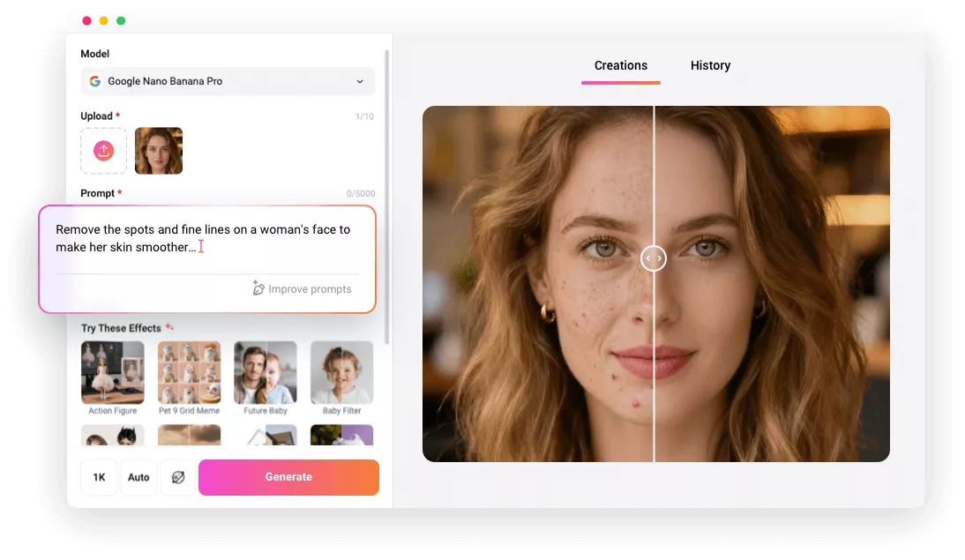Open the Auto aspect ratio selector
Viewport: 965px width, 560px height.
[x=138, y=477]
